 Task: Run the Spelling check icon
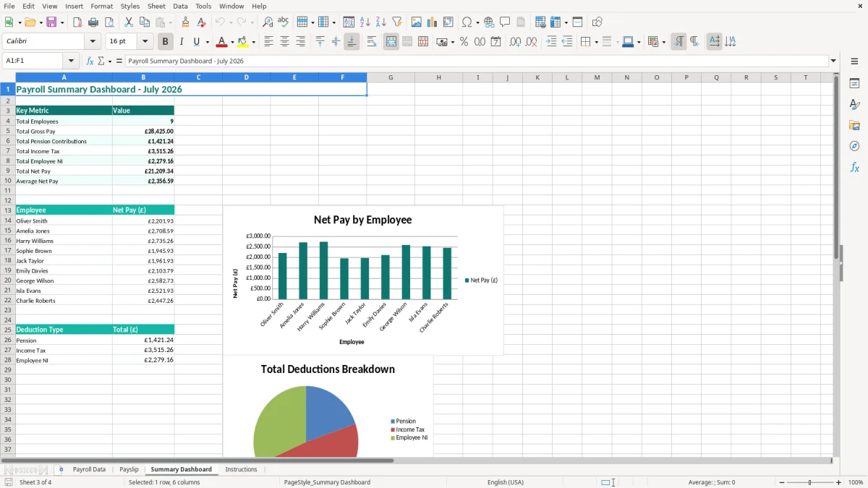pyautogui.click(x=284, y=22)
